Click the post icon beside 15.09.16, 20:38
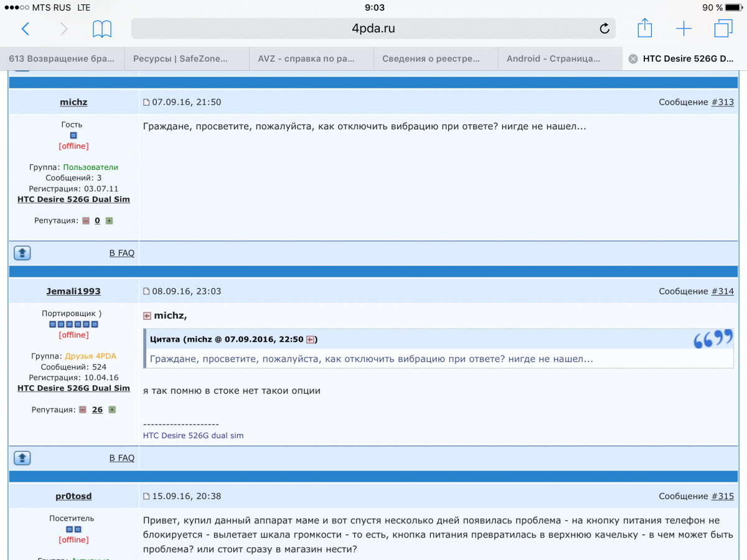 pyautogui.click(x=147, y=497)
